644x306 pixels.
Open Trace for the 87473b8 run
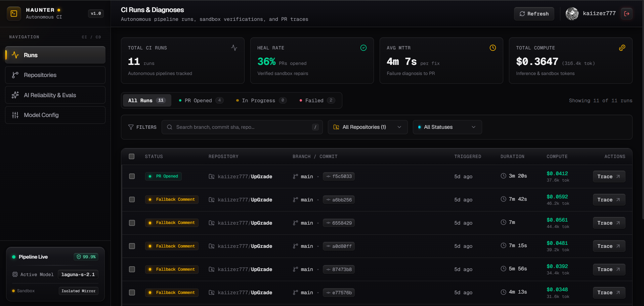point(609,269)
